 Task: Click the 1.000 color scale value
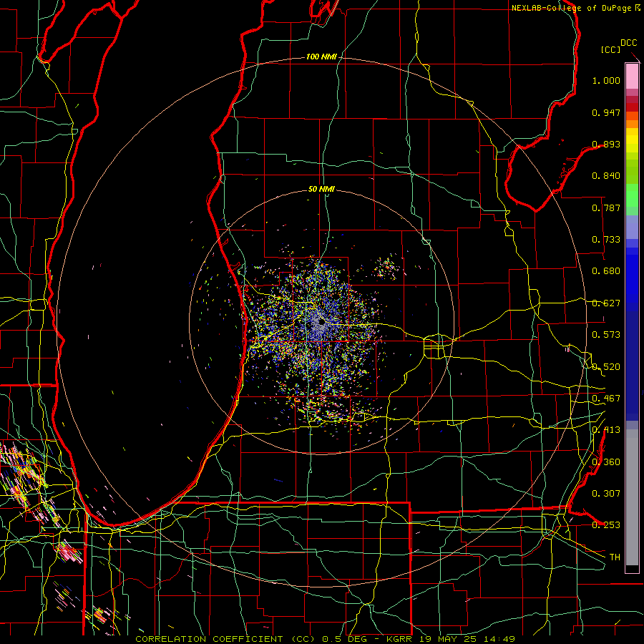point(606,81)
